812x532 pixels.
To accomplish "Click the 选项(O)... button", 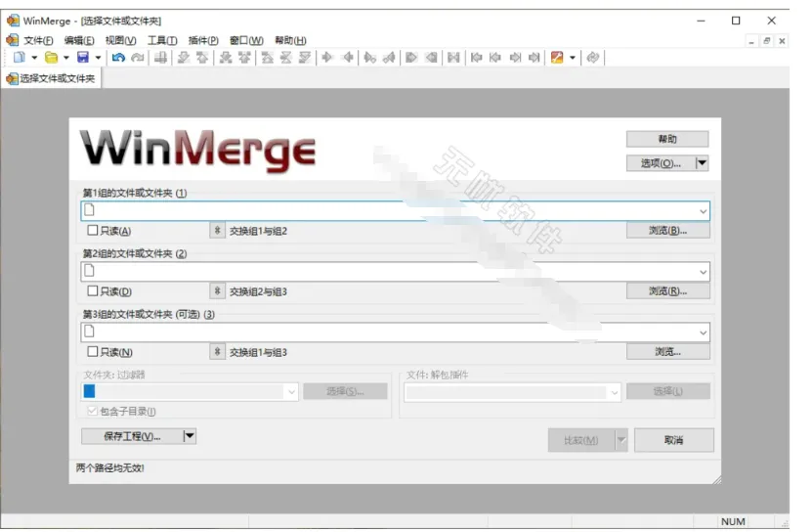I will (x=661, y=162).
